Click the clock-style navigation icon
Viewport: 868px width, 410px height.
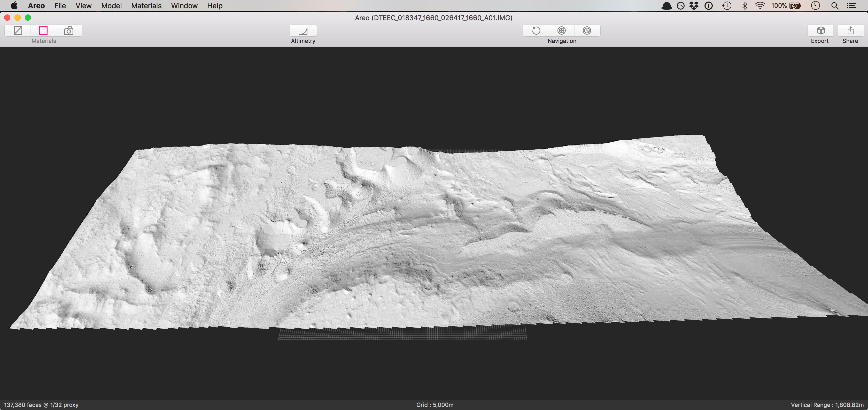pos(587,31)
